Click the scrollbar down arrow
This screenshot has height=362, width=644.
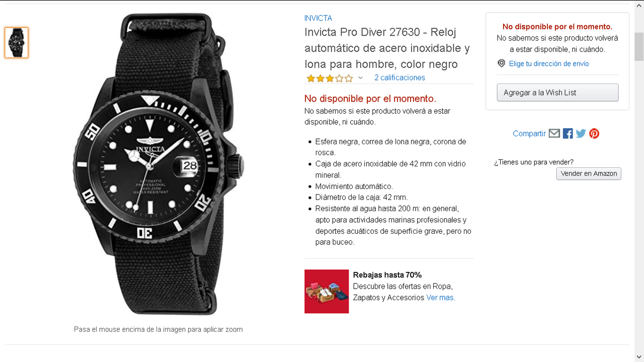pos(639,356)
